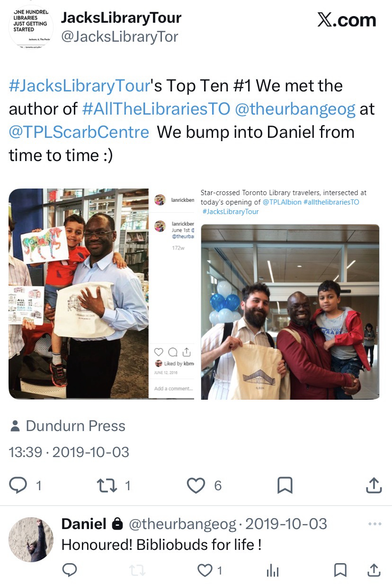Bookmark the main JacksLibraryTour tweet
The width and height of the screenshot is (392, 584).
click(285, 485)
